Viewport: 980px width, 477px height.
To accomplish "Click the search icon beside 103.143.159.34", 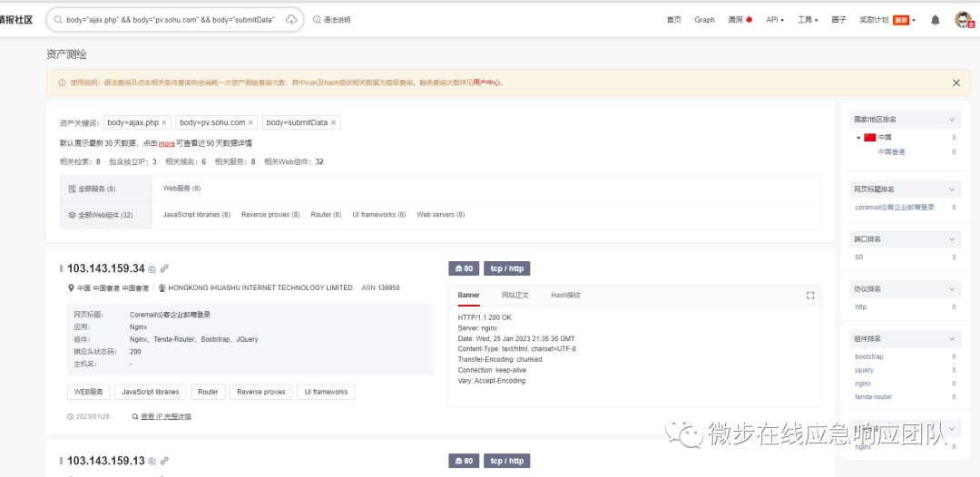I will [152, 269].
